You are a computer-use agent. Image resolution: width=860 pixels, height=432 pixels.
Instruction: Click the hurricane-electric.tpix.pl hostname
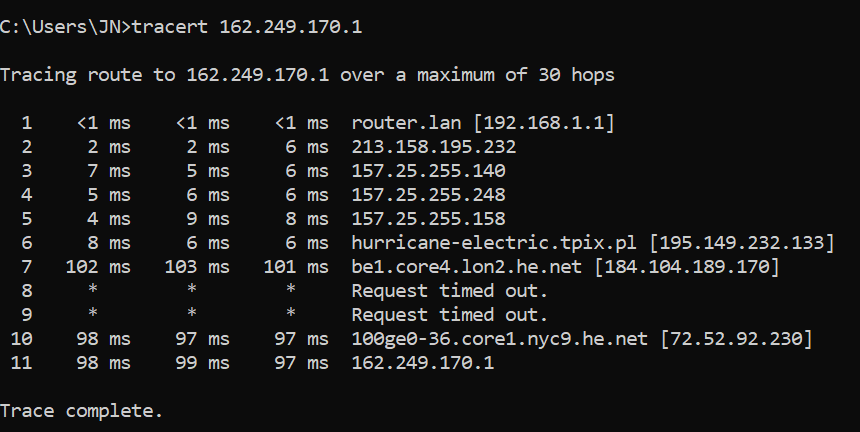point(494,243)
